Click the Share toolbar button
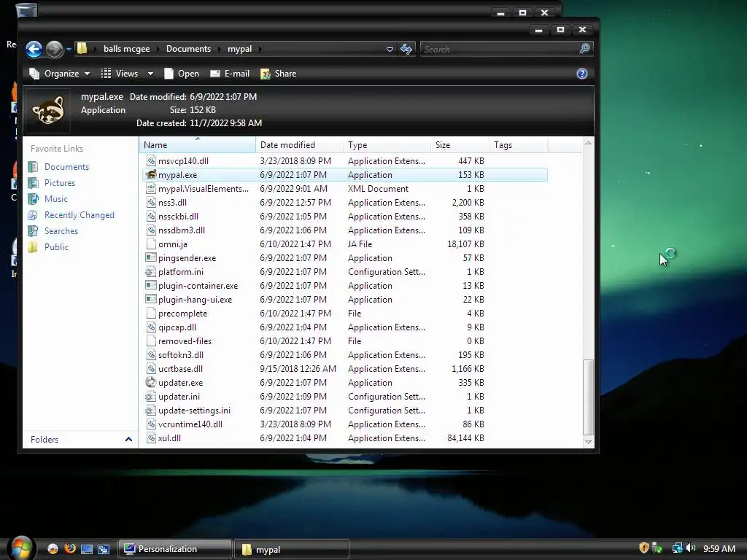The width and height of the screenshot is (747, 560). click(x=279, y=74)
